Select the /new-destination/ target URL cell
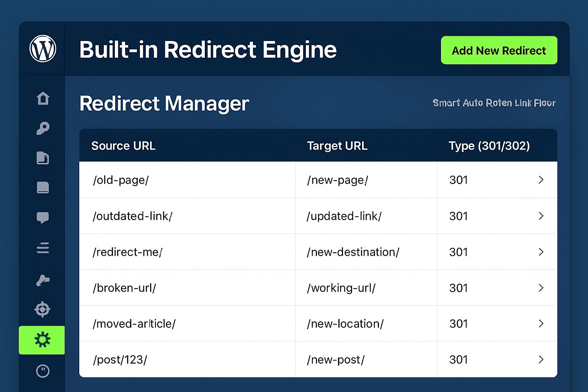The width and height of the screenshot is (588, 392). 353,252
